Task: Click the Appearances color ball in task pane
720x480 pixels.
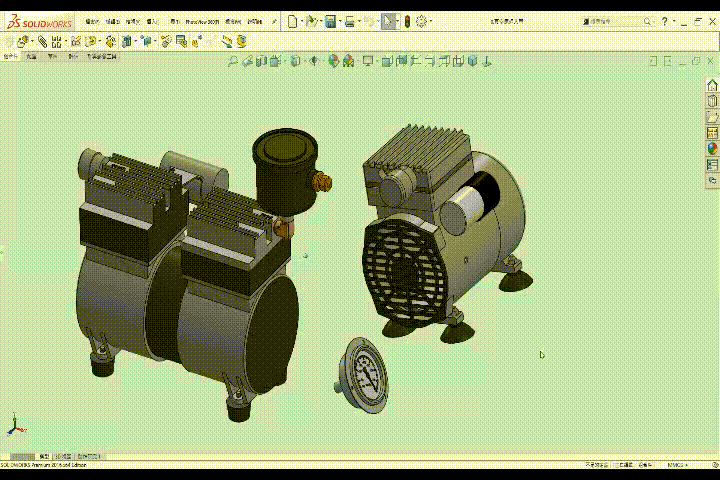Action: pos(712,148)
